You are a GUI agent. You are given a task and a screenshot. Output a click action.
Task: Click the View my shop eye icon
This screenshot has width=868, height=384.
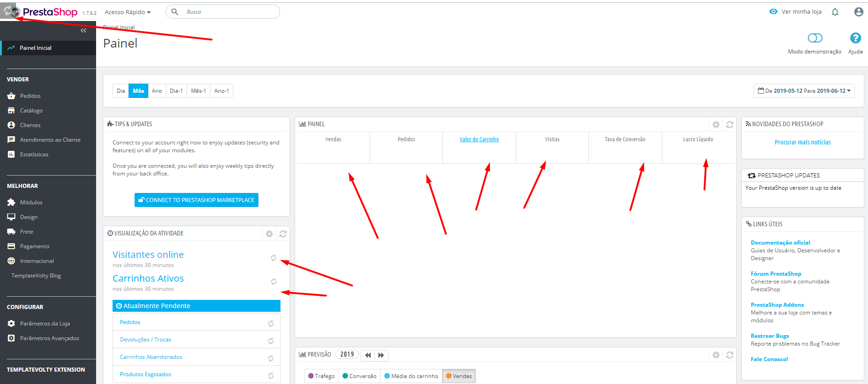773,12
